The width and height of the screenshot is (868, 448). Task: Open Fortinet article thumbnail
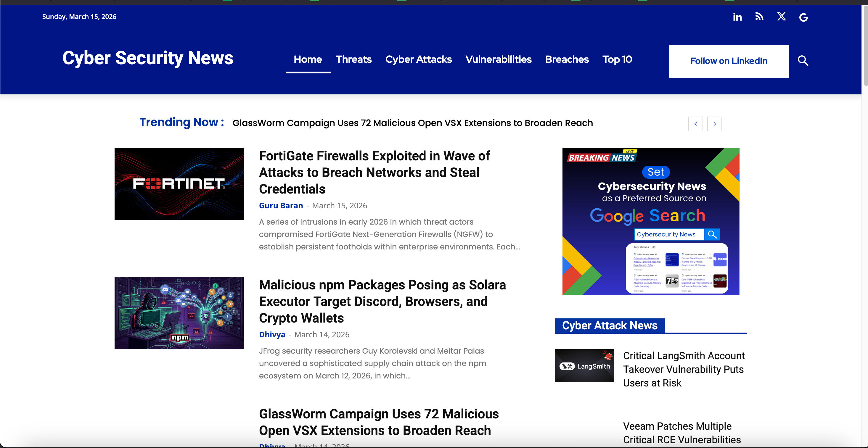pyautogui.click(x=179, y=184)
